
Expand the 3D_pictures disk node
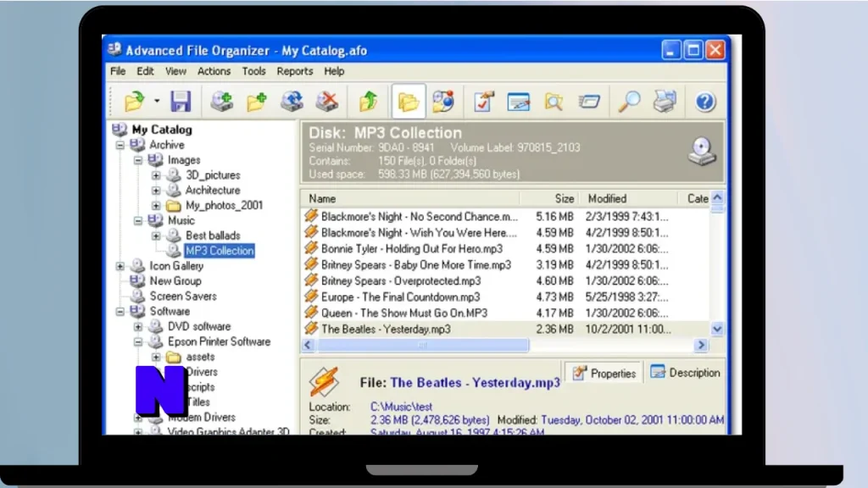(156, 175)
